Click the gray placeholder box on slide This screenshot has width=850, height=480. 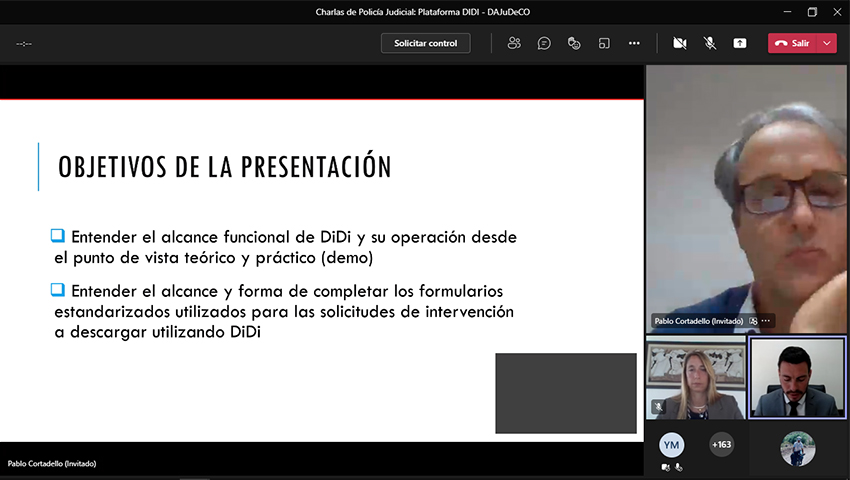(566, 393)
